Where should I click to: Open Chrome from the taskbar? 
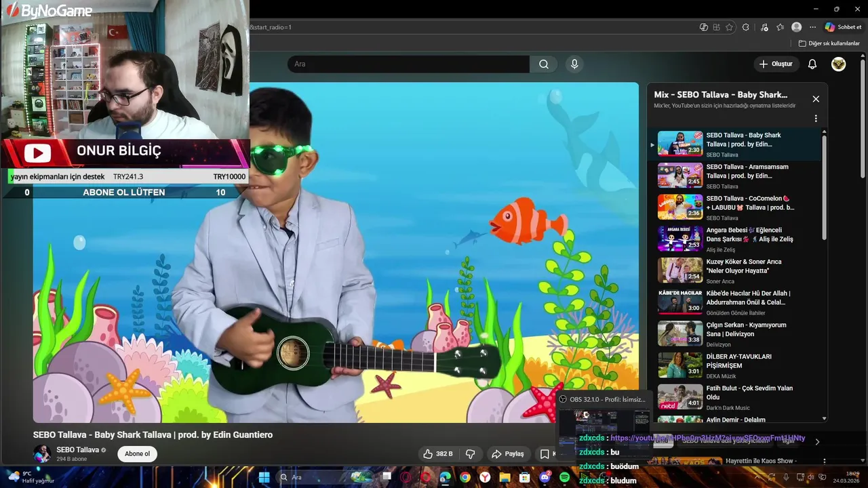tap(465, 477)
